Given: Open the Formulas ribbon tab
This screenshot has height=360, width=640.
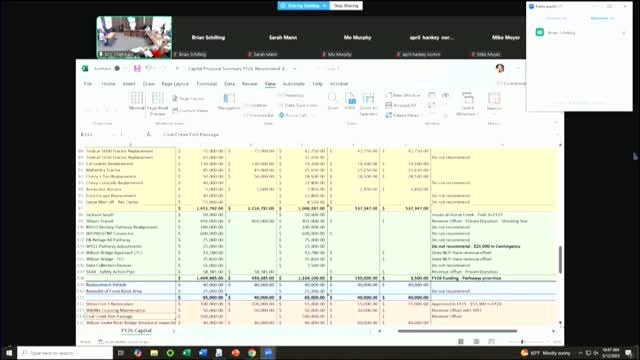Looking at the screenshot, I should click(207, 84).
